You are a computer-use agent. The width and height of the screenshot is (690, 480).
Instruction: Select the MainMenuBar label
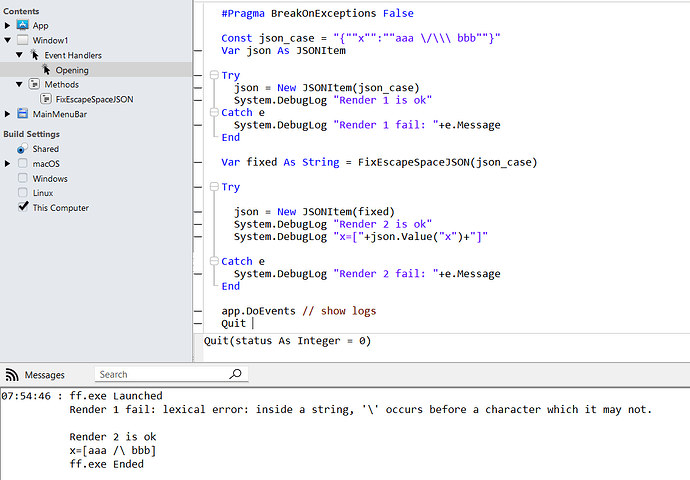[60, 114]
